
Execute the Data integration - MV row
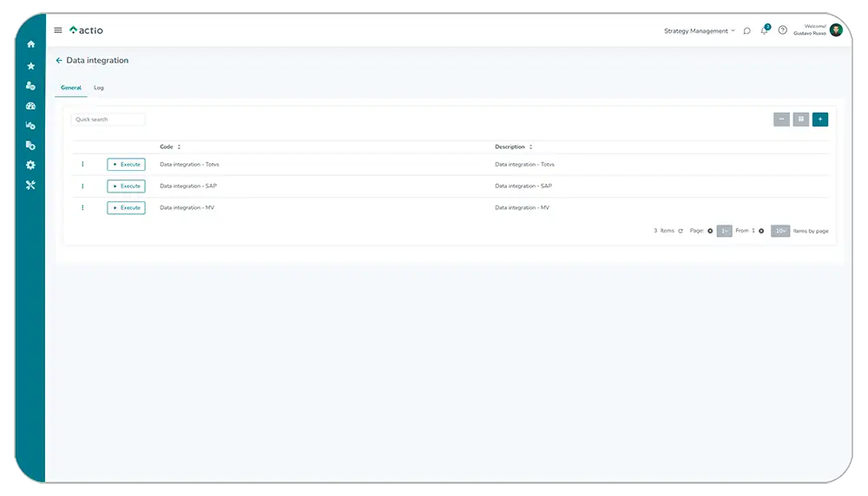point(127,208)
